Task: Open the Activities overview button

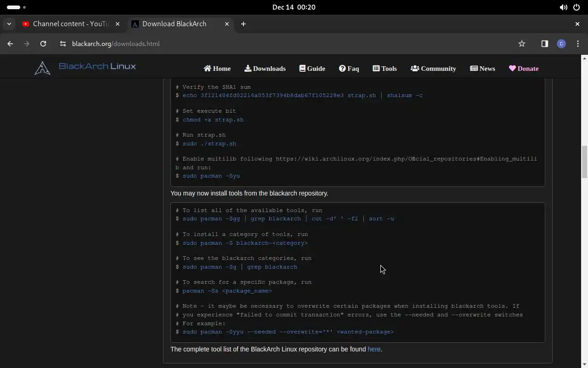Action: pos(17,7)
